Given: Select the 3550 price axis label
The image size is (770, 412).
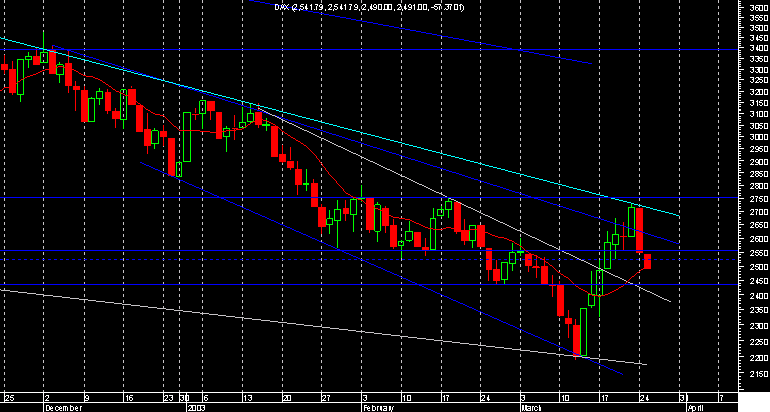Looking at the screenshot, I should point(759,18).
